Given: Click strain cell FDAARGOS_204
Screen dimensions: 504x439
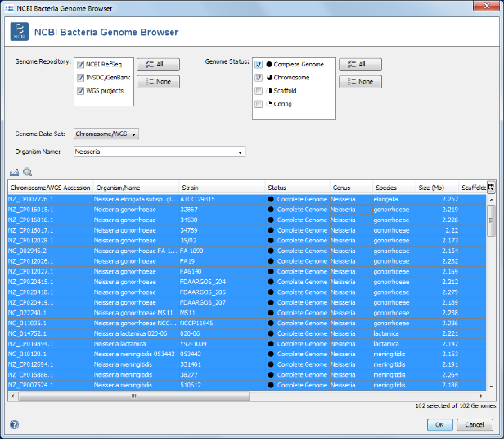Looking at the screenshot, I should click(x=222, y=282).
